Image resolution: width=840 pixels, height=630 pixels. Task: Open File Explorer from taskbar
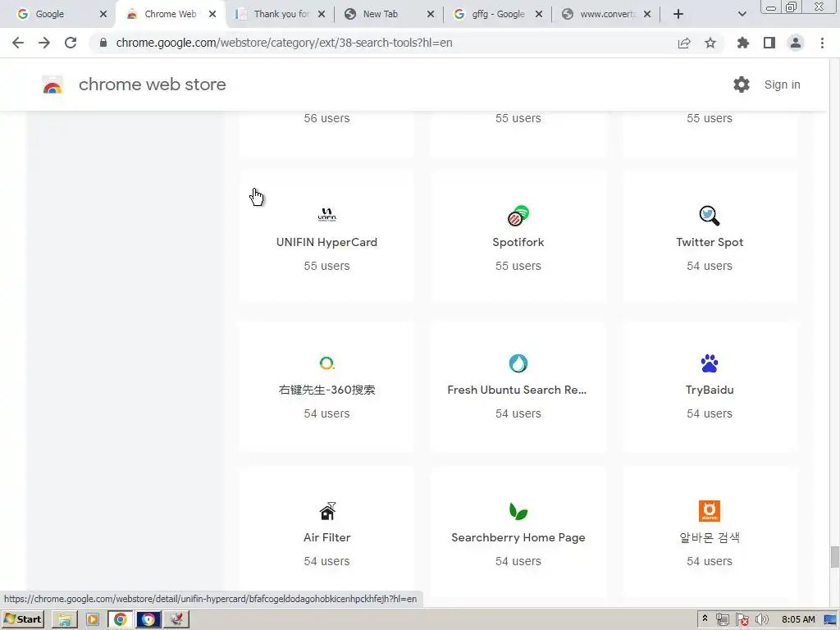(65, 619)
